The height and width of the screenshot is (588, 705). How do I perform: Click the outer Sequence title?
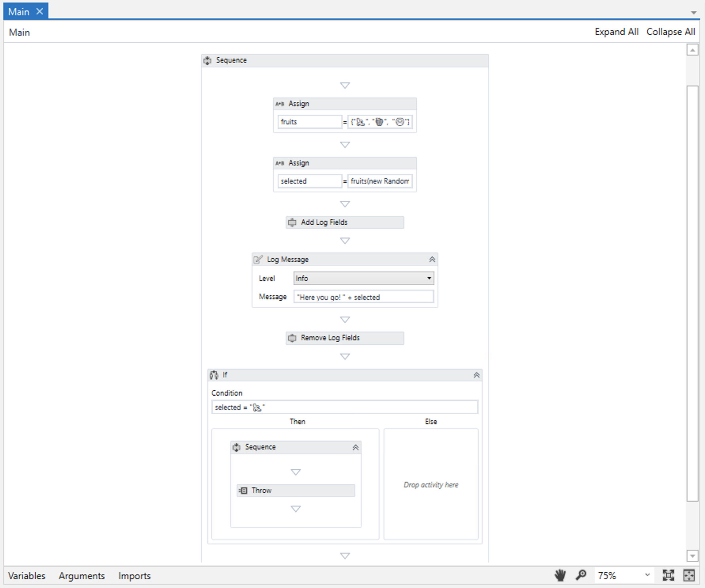(231, 60)
